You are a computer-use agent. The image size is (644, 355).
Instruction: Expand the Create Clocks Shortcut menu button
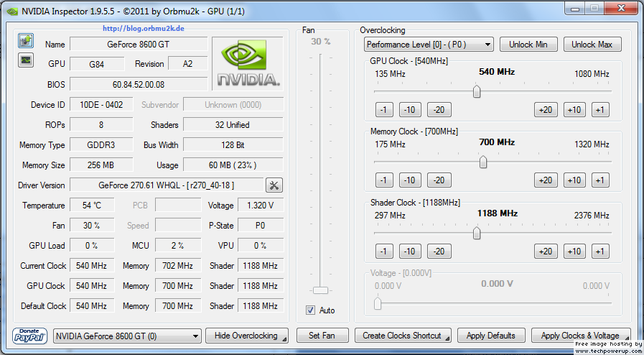403,336
